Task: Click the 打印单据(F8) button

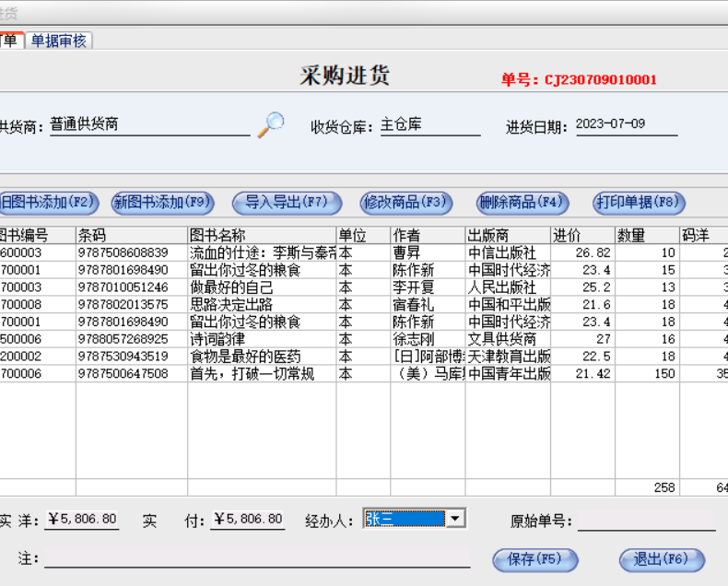Action: [639, 203]
